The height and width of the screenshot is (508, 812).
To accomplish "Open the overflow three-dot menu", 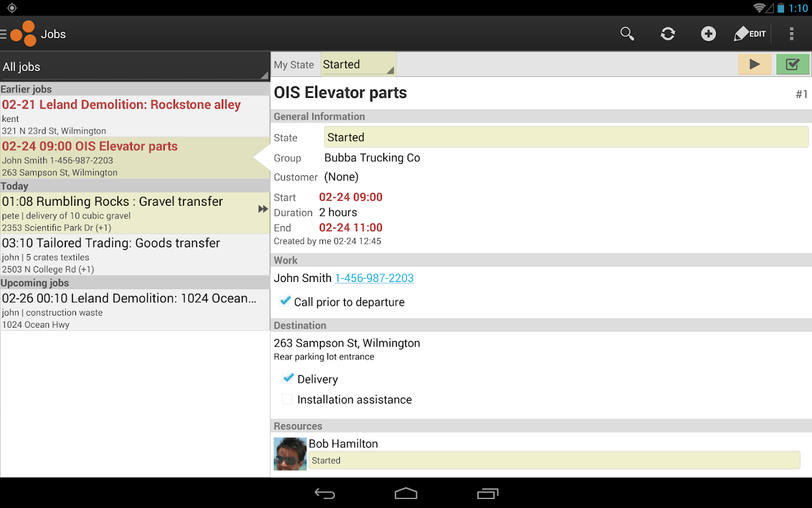I will pyautogui.click(x=791, y=34).
